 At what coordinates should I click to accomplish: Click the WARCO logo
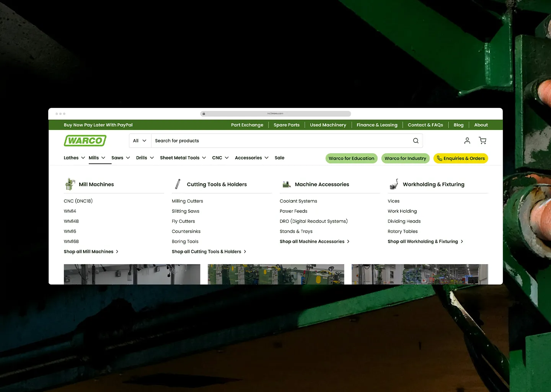[x=85, y=141]
